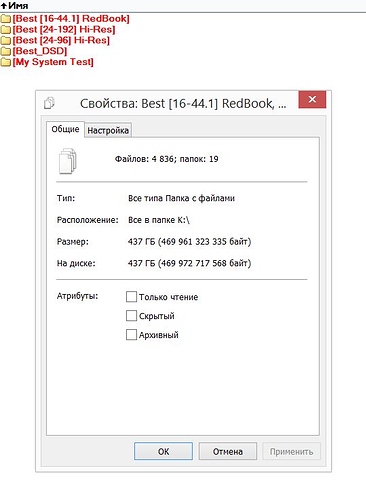Viewport: 366px width, 500px height.
Task: Click the properties dialog title bar icon
Action: click(x=49, y=103)
